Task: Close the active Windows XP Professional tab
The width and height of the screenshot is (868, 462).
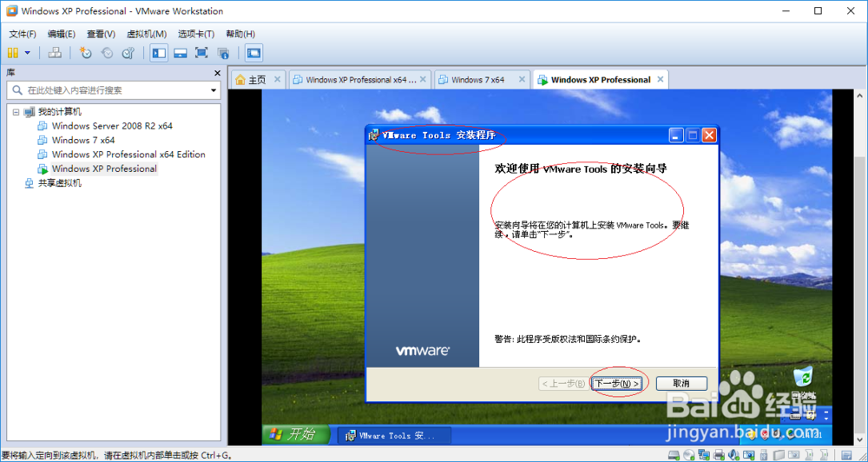Action: [660, 79]
